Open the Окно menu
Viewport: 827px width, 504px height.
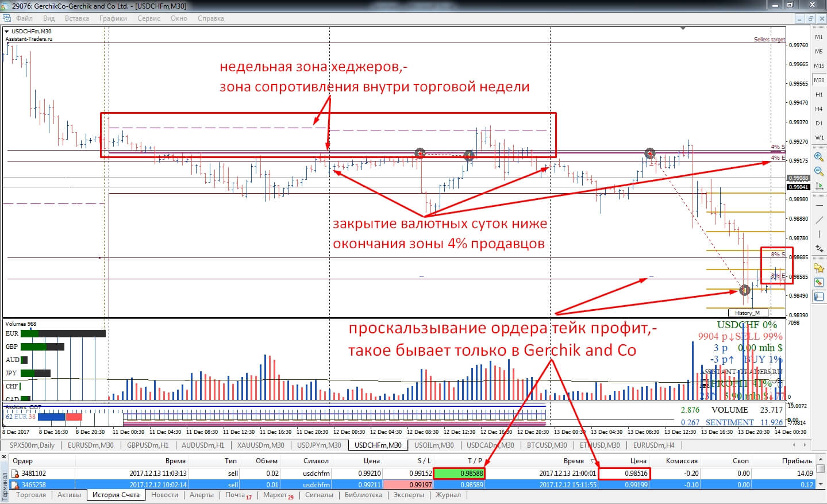tap(179, 18)
